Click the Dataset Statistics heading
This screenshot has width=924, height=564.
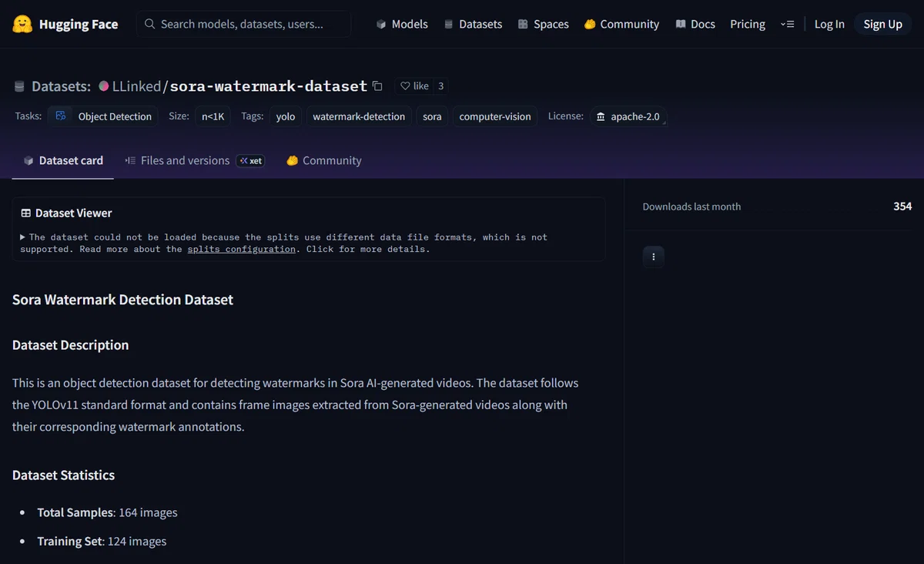pos(63,475)
